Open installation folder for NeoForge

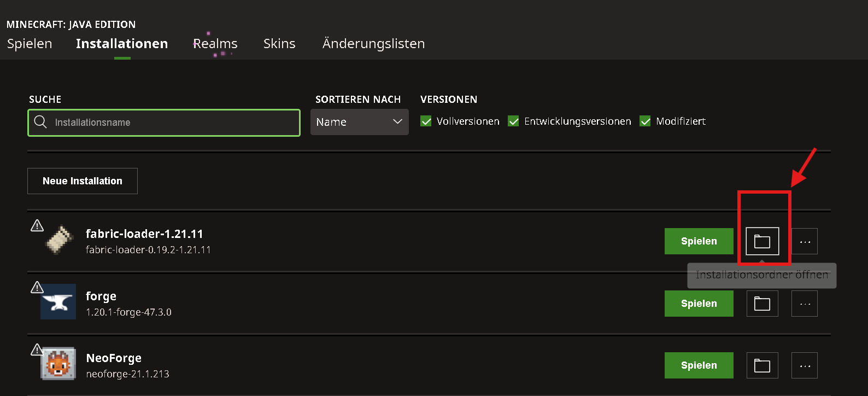[x=762, y=365]
